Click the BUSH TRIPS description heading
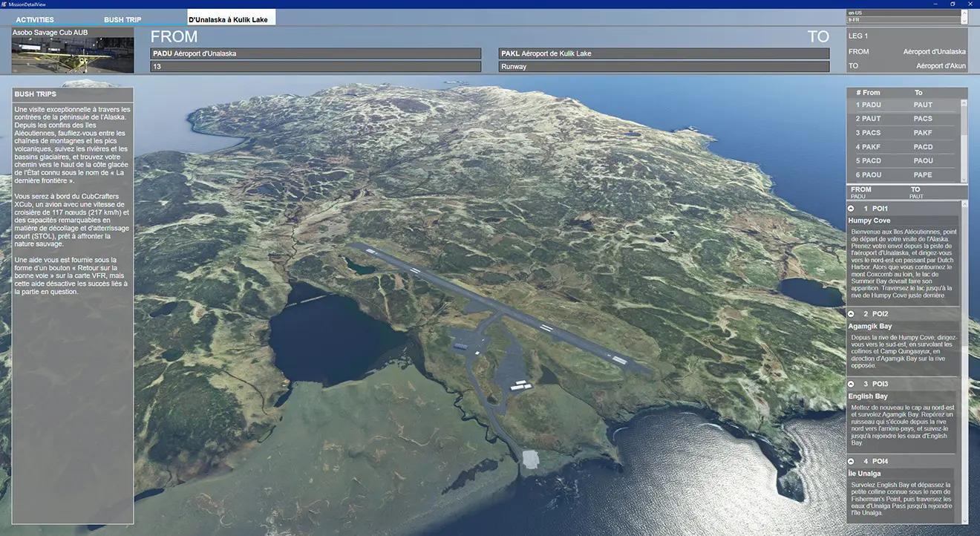The height and width of the screenshot is (536, 980). click(x=36, y=94)
